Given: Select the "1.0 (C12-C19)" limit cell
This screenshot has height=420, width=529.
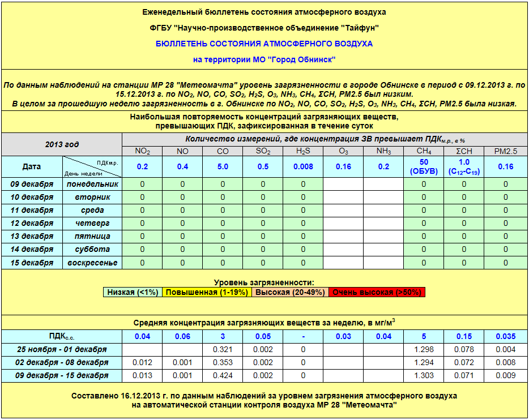Looking at the screenshot, I should 464,167.
